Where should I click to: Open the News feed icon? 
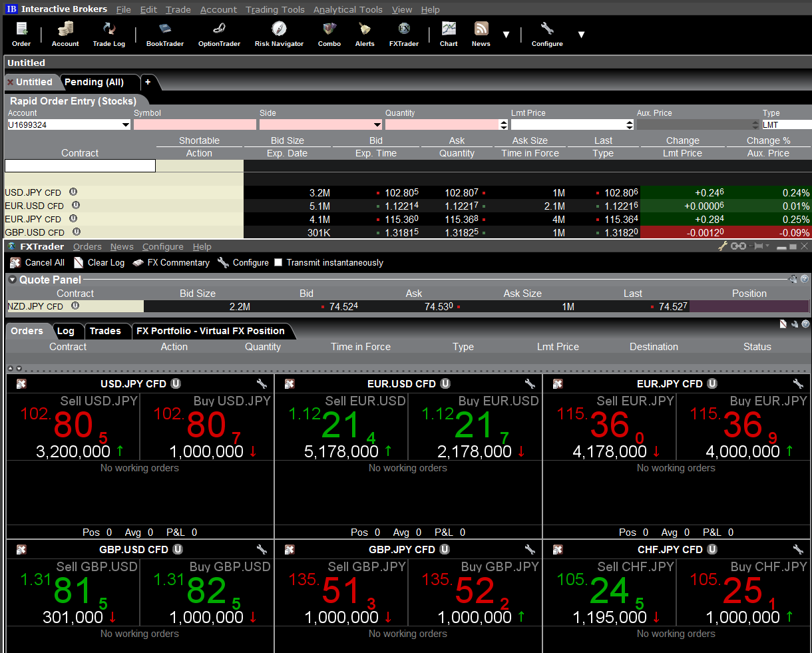481,34
